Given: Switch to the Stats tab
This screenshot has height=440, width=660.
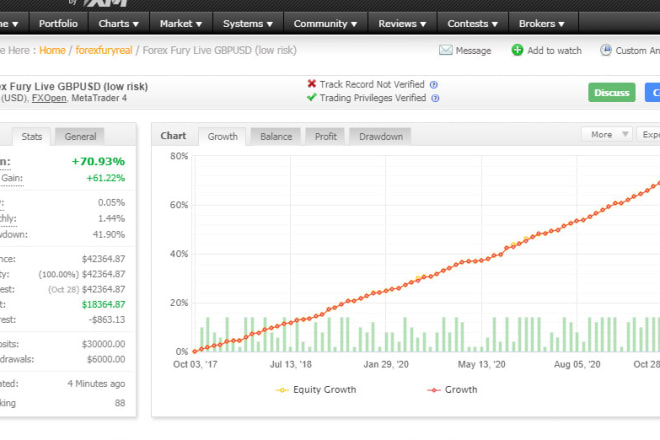Looking at the screenshot, I should pos(32,136).
